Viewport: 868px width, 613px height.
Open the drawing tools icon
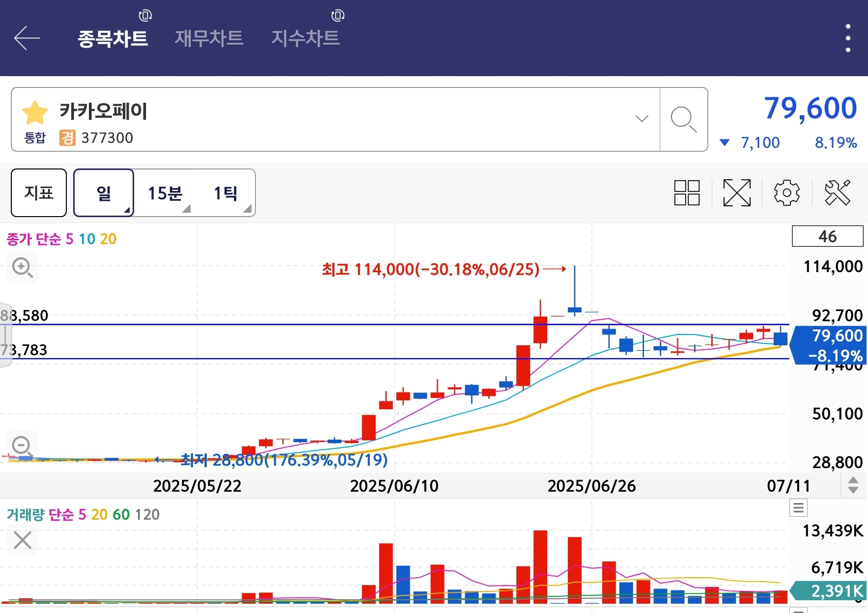pos(837,193)
